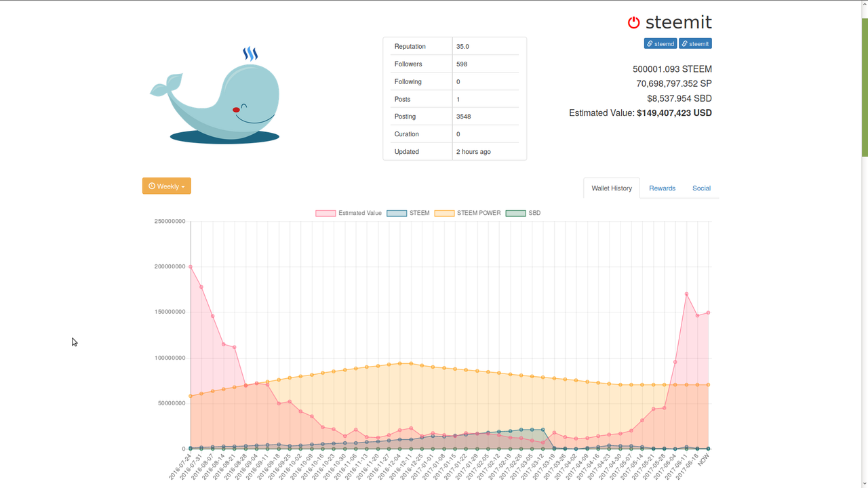
Task: Click the clock icon inside the Weekly selector
Action: pyautogui.click(x=153, y=185)
